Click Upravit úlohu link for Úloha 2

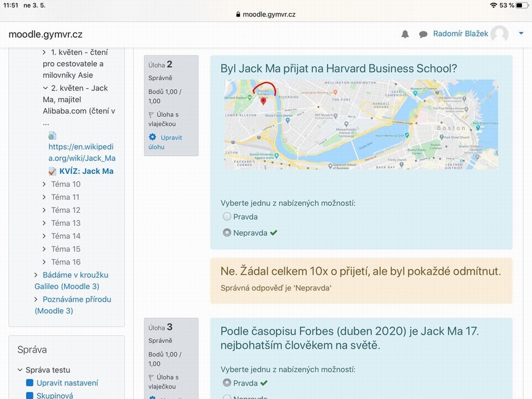coord(166,142)
